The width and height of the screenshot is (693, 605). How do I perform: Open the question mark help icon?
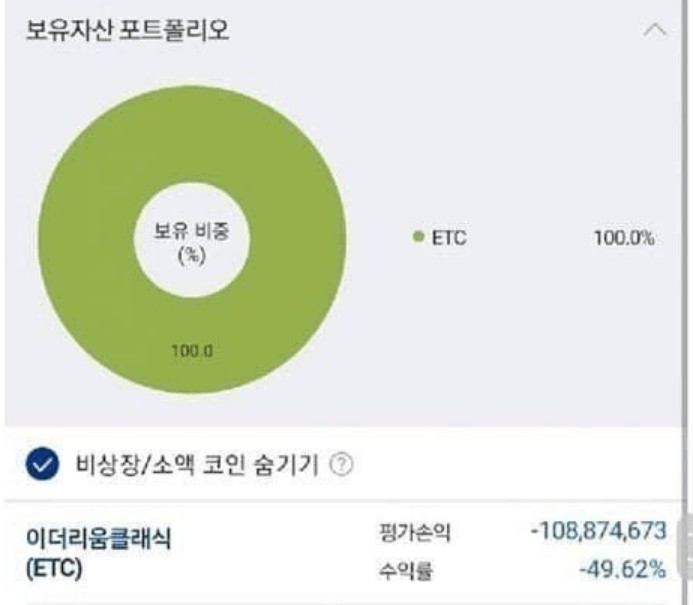342,464
